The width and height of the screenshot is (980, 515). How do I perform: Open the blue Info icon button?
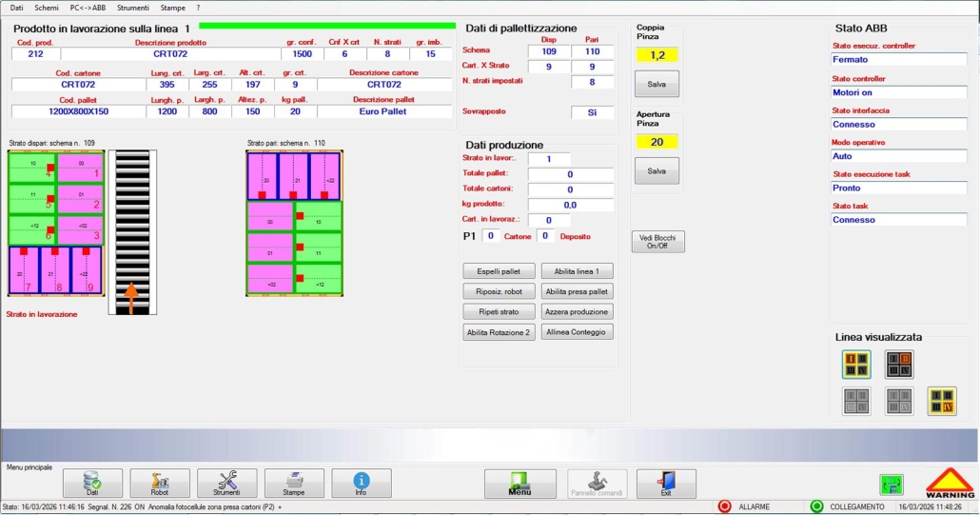pos(361,483)
